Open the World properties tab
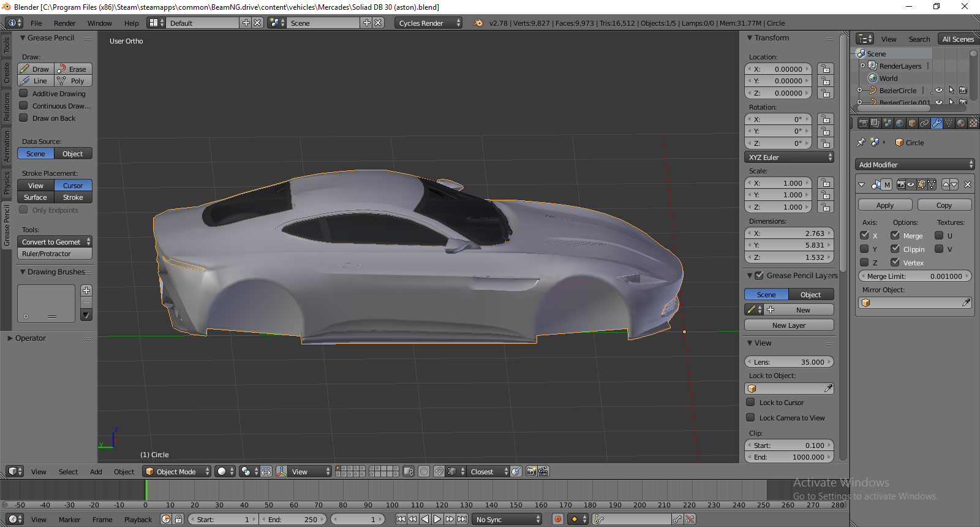This screenshot has width=980, height=527. coord(900,123)
